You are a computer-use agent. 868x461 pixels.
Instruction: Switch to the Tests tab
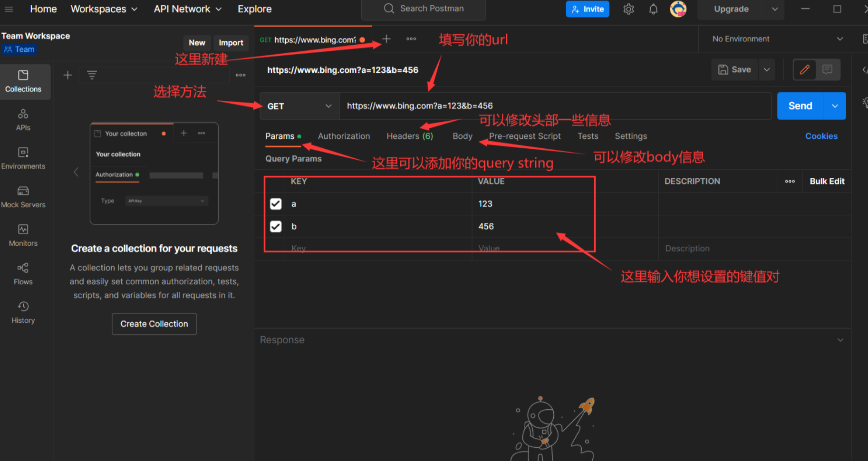[x=588, y=136]
